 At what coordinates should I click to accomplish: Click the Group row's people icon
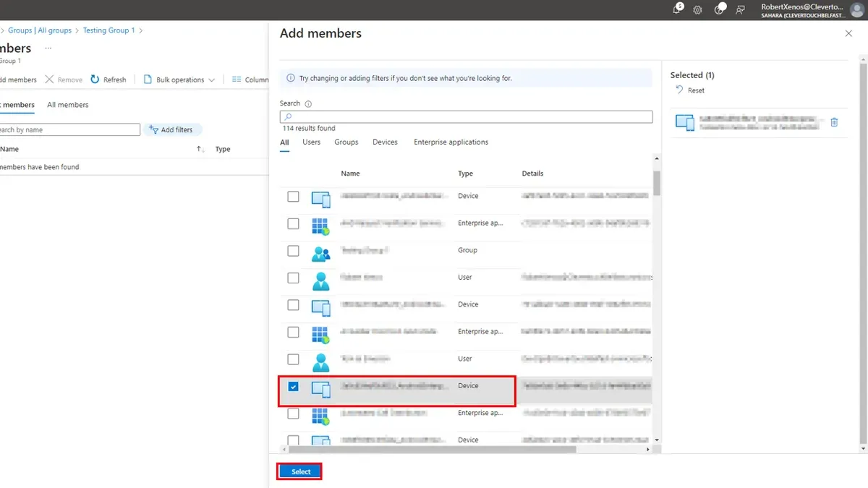pyautogui.click(x=320, y=254)
